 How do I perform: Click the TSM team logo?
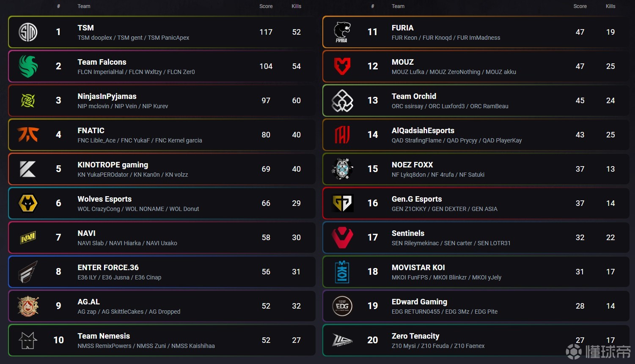[x=28, y=32]
